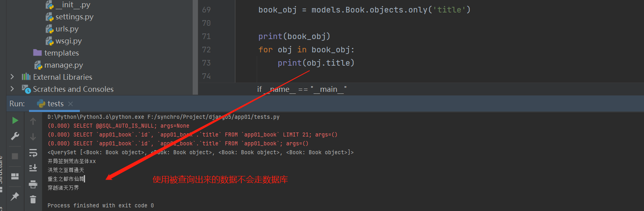Select the tests run tab
The height and width of the screenshot is (211, 644).
pos(55,104)
